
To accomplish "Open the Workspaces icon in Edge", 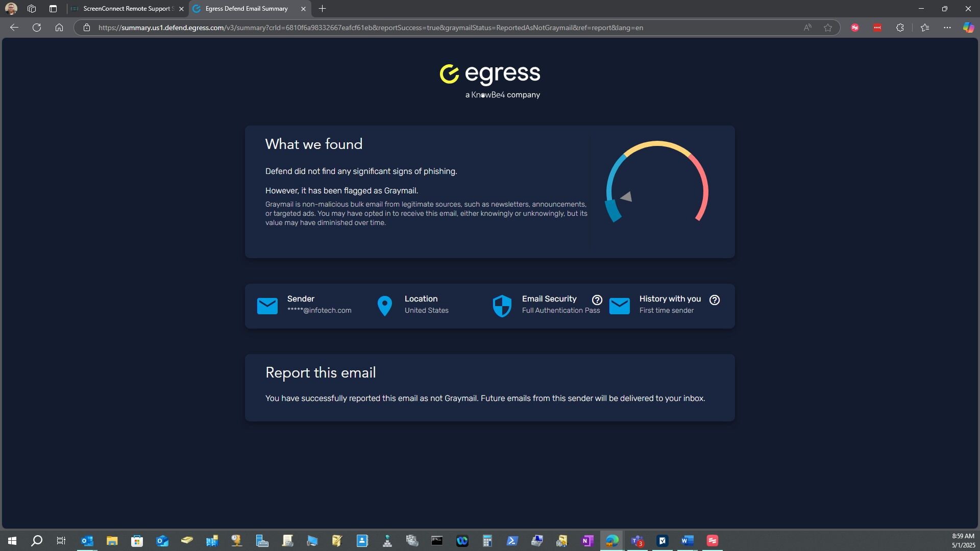I will (x=32, y=9).
